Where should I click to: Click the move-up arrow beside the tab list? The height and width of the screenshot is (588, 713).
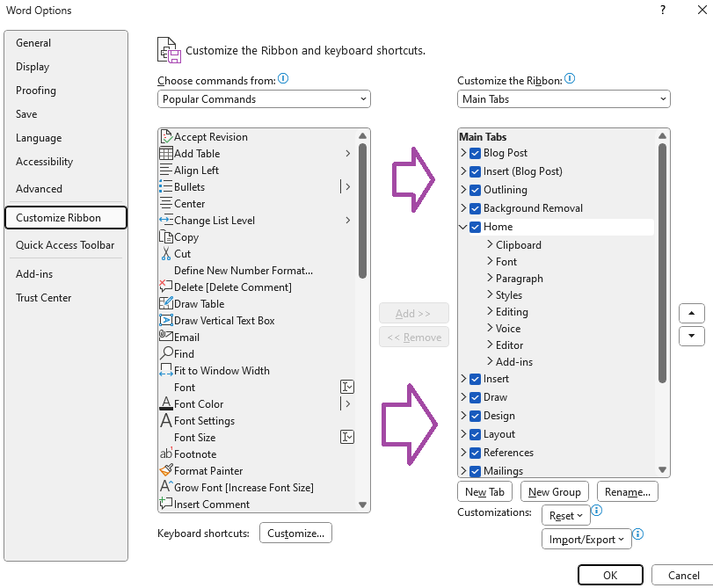tap(692, 313)
